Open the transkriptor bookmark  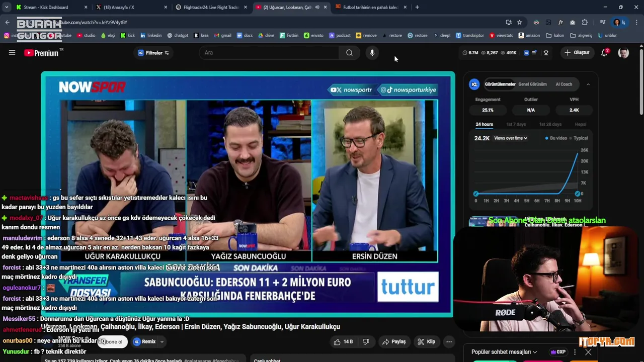tap(470, 36)
